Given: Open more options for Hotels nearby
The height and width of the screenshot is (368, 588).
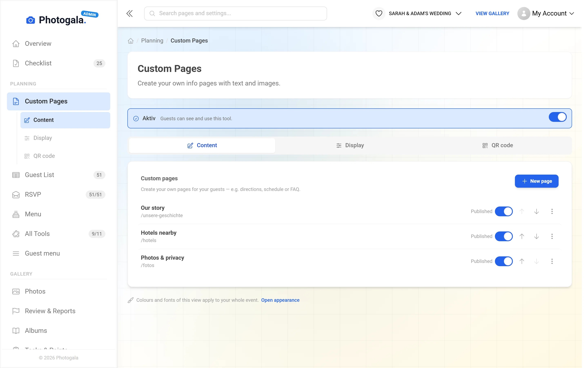Looking at the screenshot, I should 552,236.
